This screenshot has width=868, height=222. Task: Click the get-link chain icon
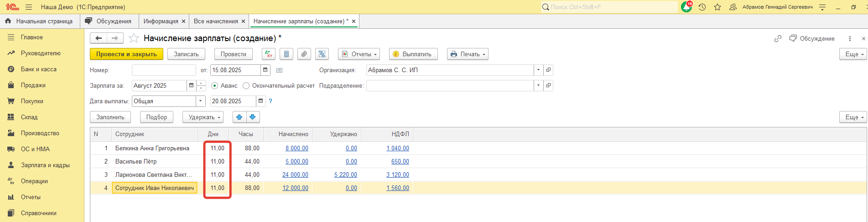(778, 39)
